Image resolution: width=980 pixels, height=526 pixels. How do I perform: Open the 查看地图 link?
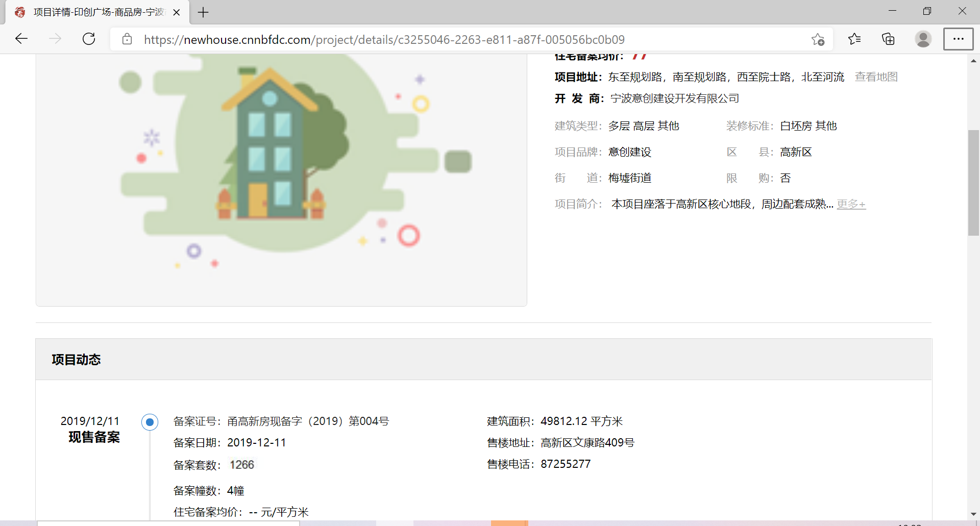(876, 77)
